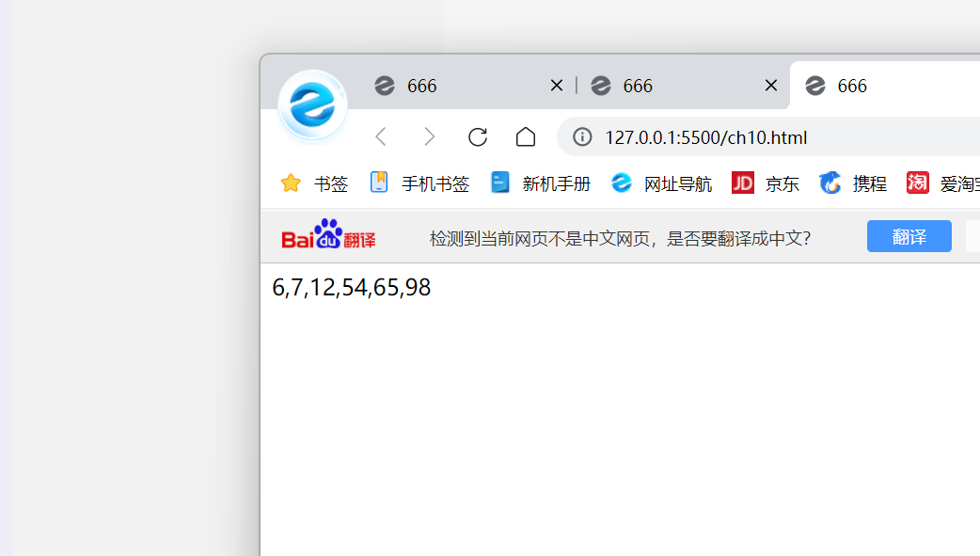Open the 京东 JD bookmark

pos(765,183)
